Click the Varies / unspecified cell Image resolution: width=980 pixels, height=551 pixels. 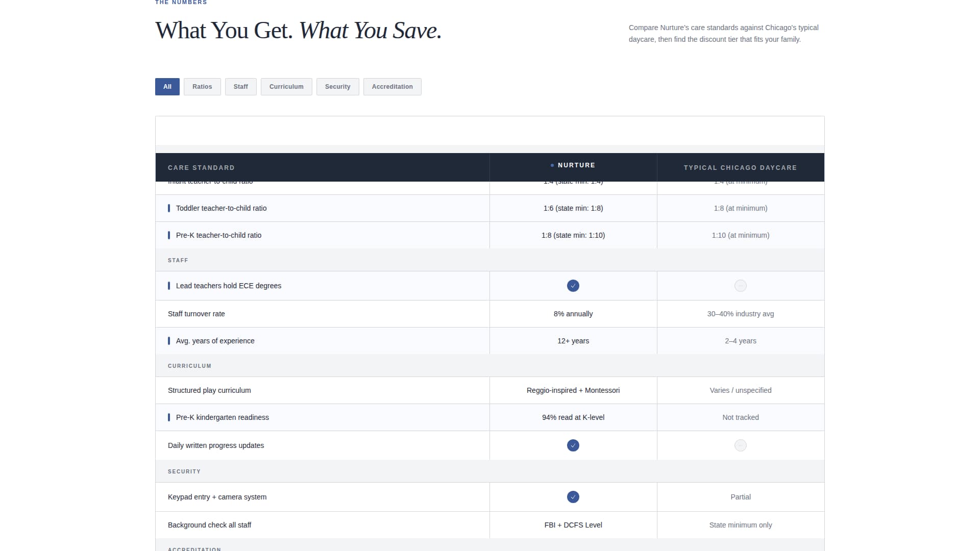tap(741, 390)
